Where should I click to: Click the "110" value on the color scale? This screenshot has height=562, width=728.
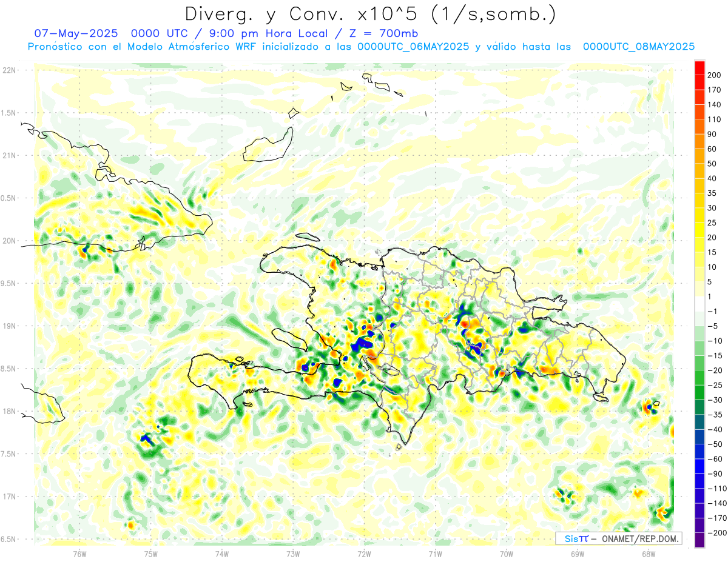pos(714,119)
